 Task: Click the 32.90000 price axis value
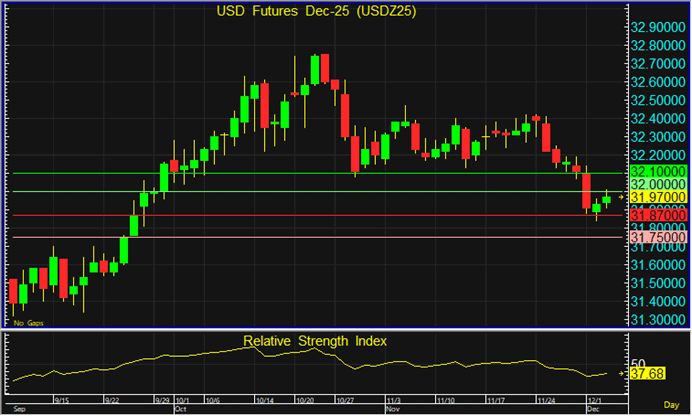click(x=657, y=28)
